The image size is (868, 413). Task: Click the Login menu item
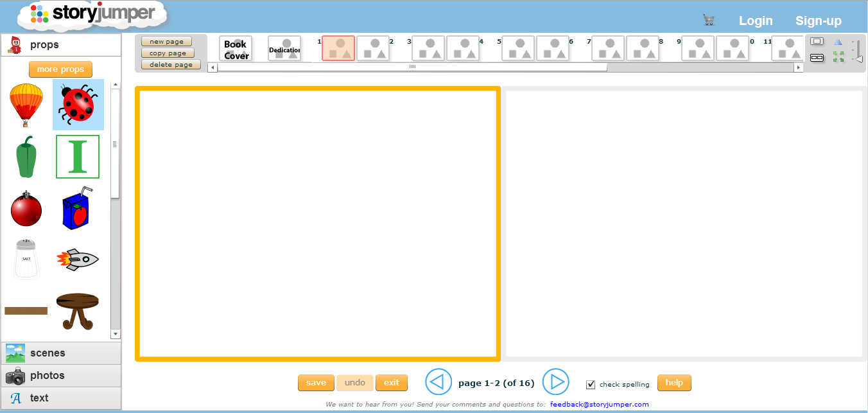(x=756, y=21)
